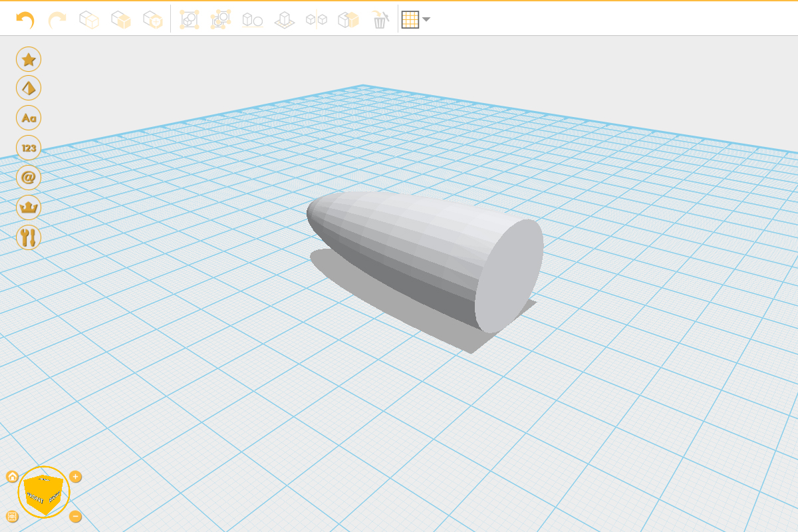Click the FRONT face of the view cube

coord(36,499)
